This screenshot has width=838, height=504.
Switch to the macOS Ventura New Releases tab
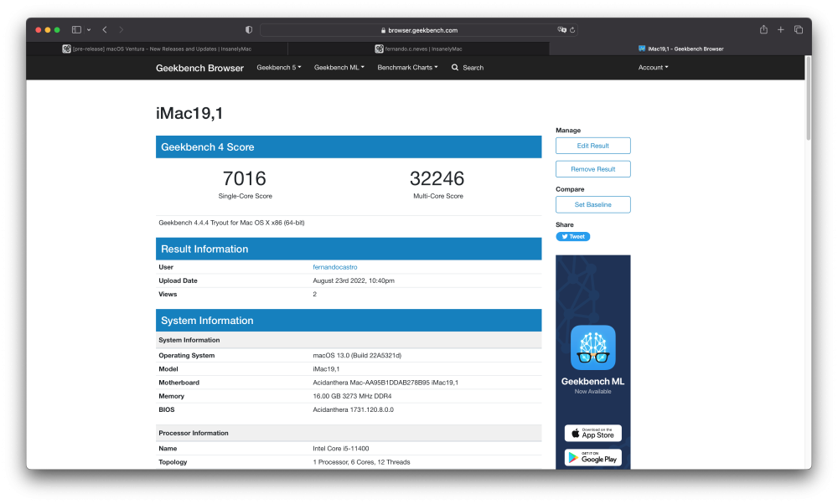coord(157,49)
